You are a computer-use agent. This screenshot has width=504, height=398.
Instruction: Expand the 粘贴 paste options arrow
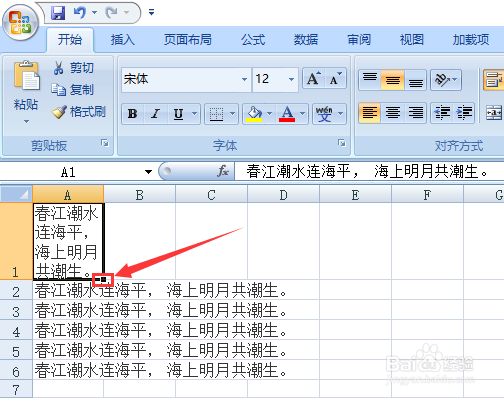(x=26, y=121)
